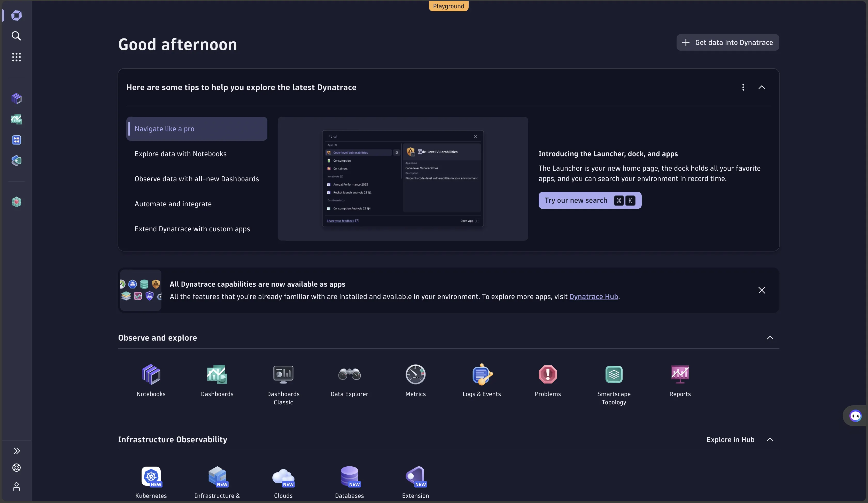Image resolution: width=868 pixels, height=503 pixels.
Task: Open the tips card overflow menu
Action: pos(743,87)
